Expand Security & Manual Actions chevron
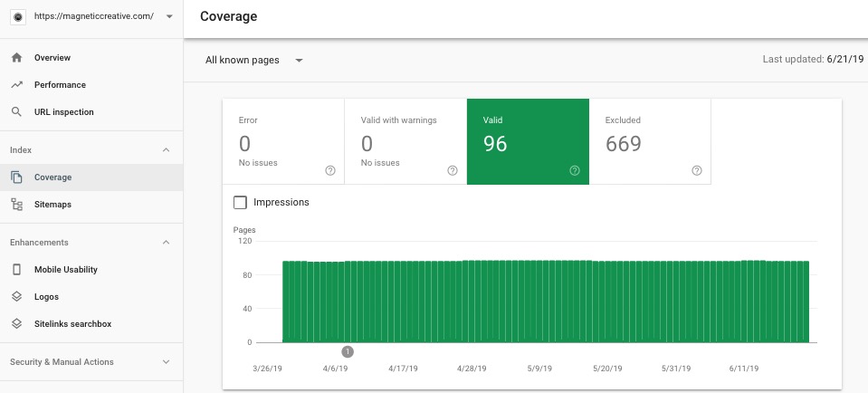The width and height of the screenshot is (868, 393). [x=166, y=362]
